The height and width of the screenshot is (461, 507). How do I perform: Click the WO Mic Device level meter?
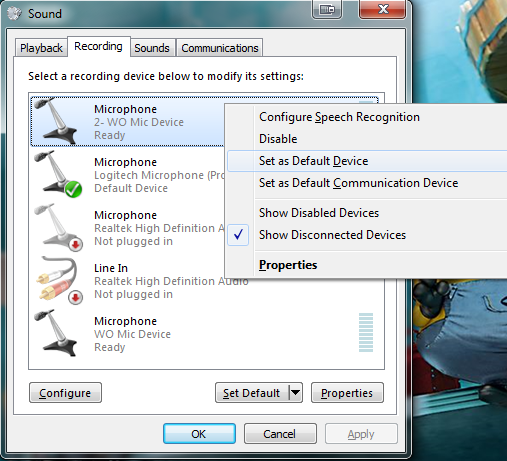click(x=366, y=332)
